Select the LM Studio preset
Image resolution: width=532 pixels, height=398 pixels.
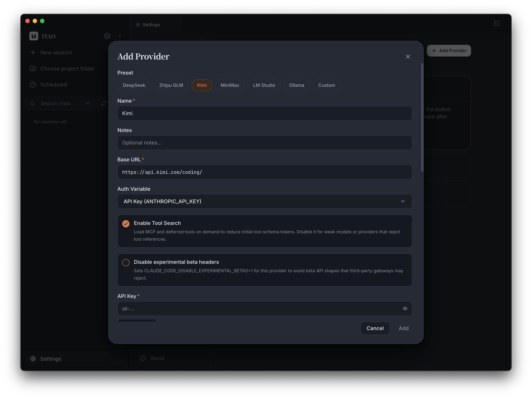coord(264,85)
